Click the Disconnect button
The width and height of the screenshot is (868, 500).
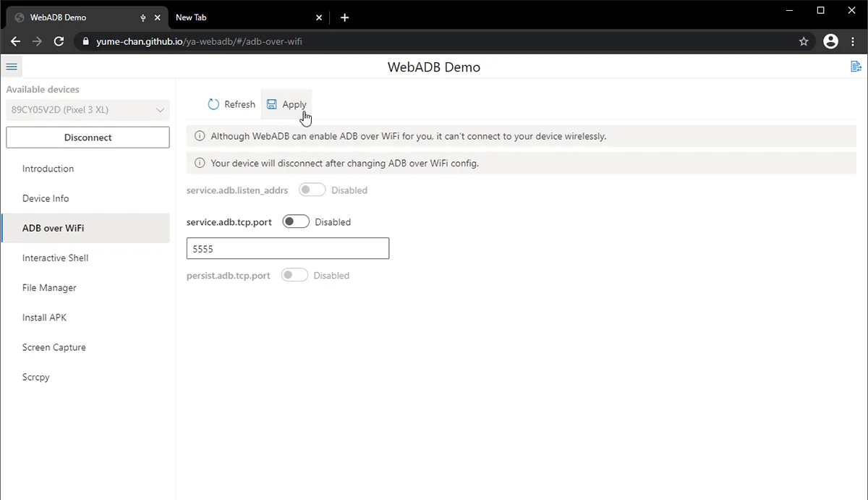click(88, 137)
